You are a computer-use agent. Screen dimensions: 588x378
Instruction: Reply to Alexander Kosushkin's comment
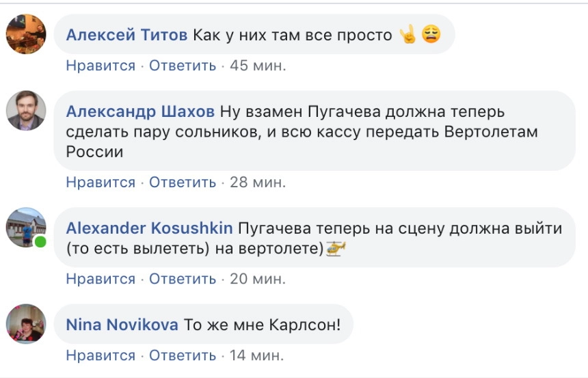pyautogui.click(x=183, y=279)
